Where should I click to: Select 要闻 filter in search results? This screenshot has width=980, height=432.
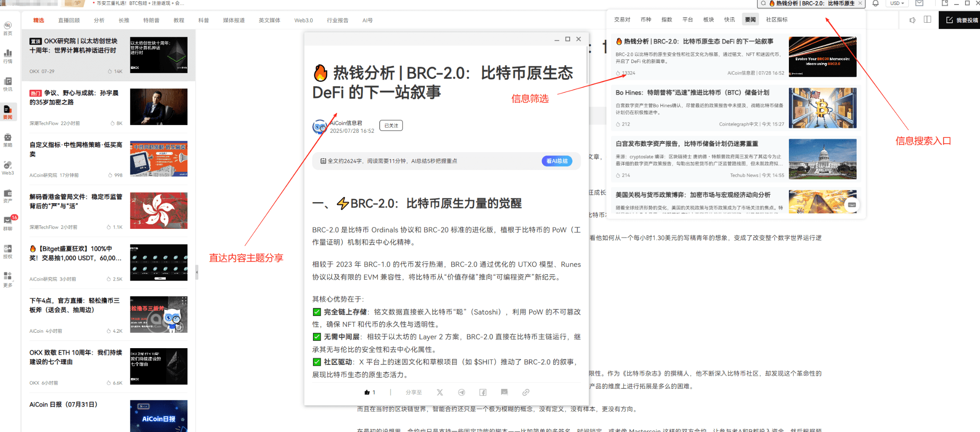750,19
